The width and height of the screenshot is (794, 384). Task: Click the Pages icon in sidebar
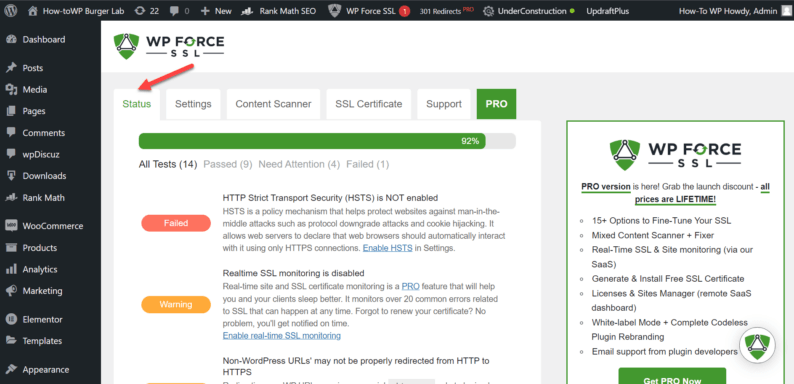[12, 111]
